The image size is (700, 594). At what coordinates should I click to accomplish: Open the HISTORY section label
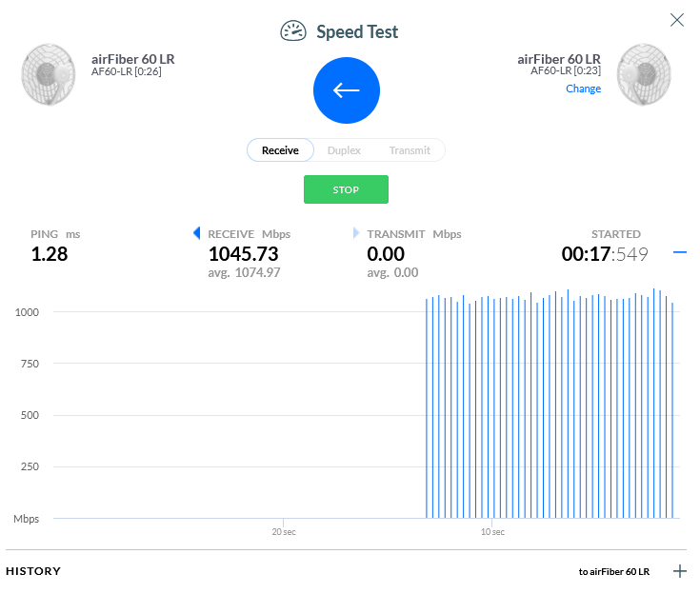(x=33, y=571)
